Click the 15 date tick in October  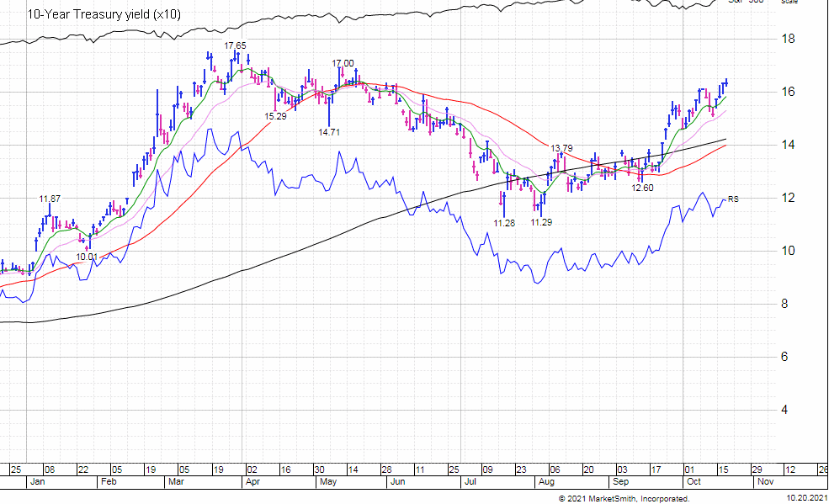pyautogui.click(x=723, y=470)
